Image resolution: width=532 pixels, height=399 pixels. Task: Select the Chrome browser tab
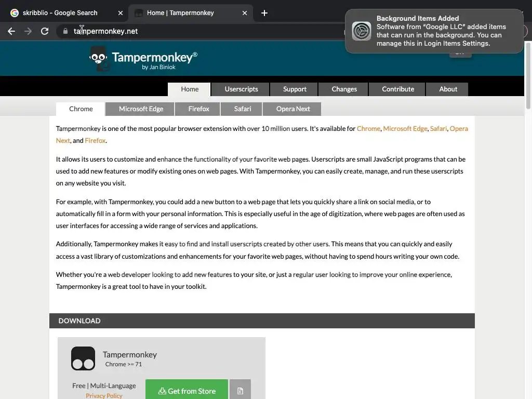(81, 109)
